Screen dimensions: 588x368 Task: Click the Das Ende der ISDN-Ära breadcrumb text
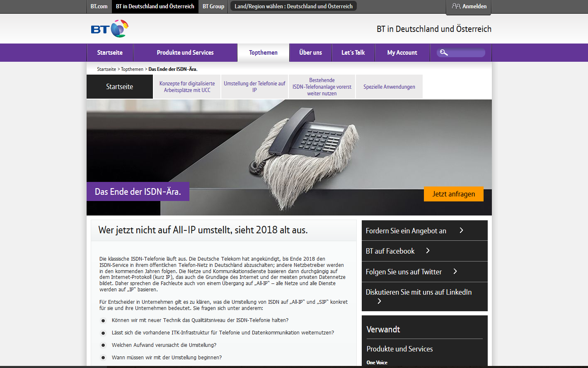pyautogui.click(x=173, y=69)
